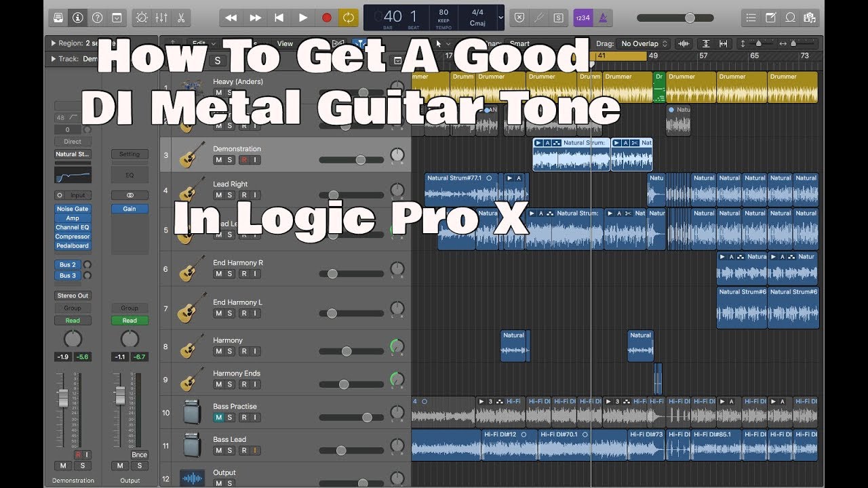868x488 pixels.
Task: Go to beginning of project
Action: coord(279,18)
